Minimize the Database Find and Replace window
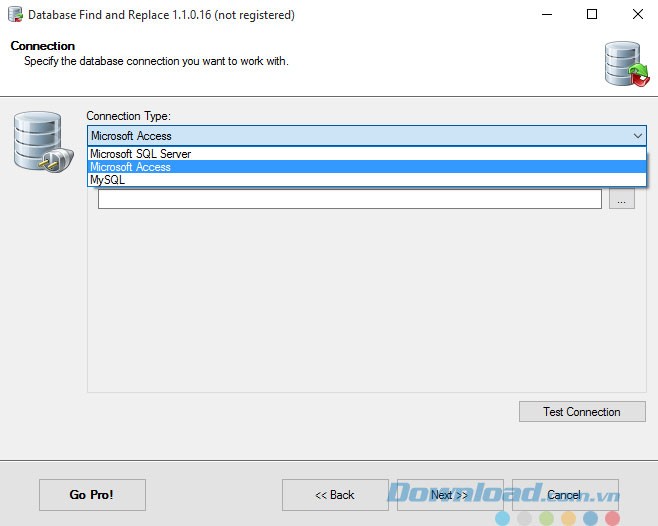 pyautogui.click(x=546, y=15)
